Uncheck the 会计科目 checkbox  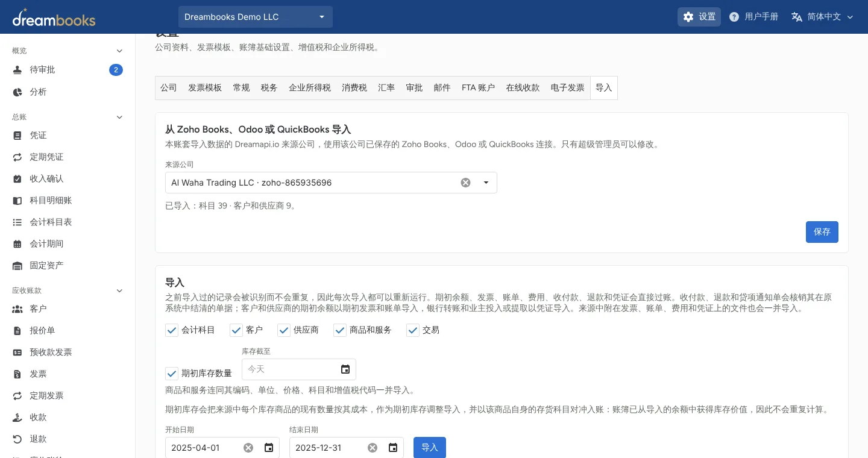click(x=172, y=330)
